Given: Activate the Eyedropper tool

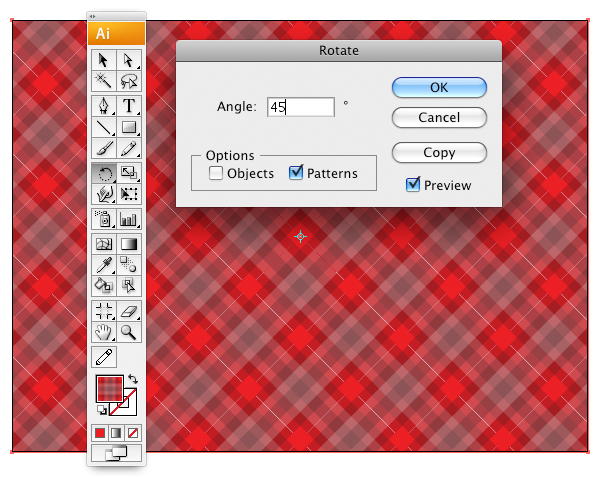Looking at the screenshot, I should [x=104, y=264].
